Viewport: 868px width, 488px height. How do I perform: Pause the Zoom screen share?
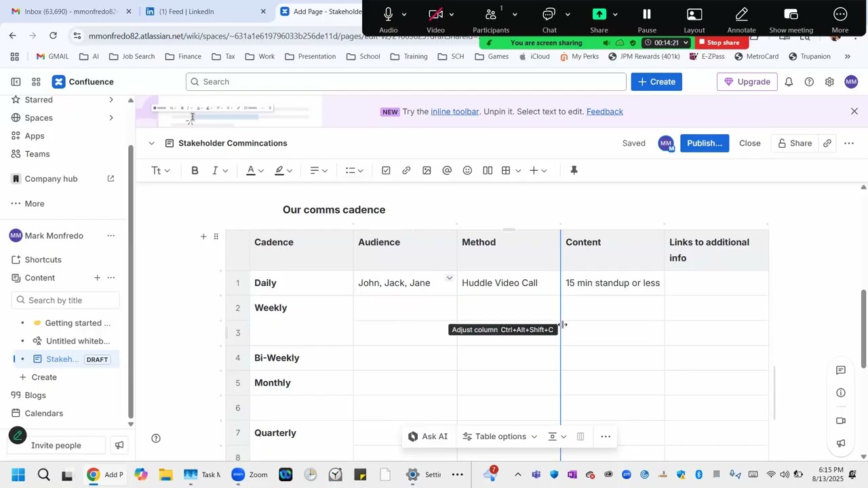click(x=647, y=18)
